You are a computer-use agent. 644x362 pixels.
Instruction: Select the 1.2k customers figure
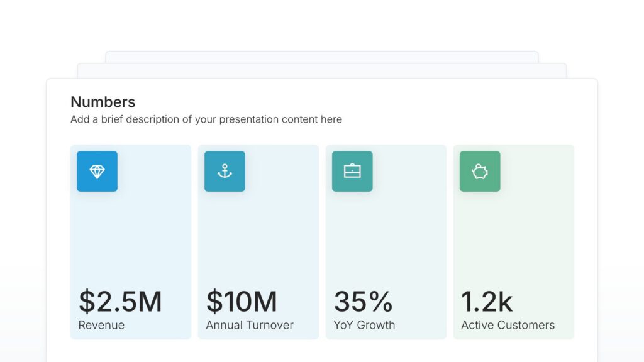[x=487, y=302]
